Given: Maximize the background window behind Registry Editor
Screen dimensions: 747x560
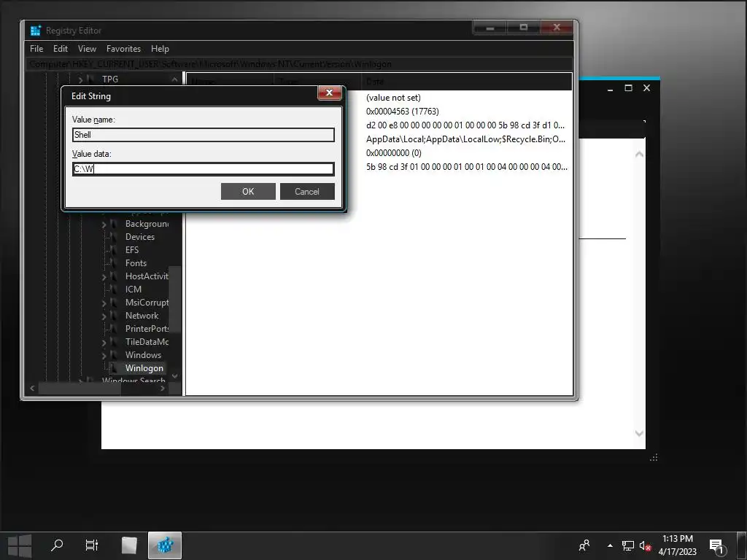Looking at the screenshot, I should pyautogui.click(x=628, y=88).
